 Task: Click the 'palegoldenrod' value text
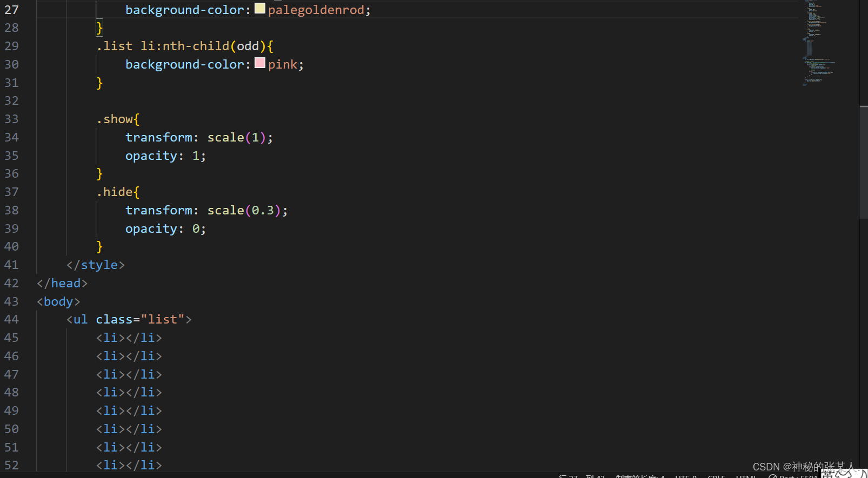point(316,10)
